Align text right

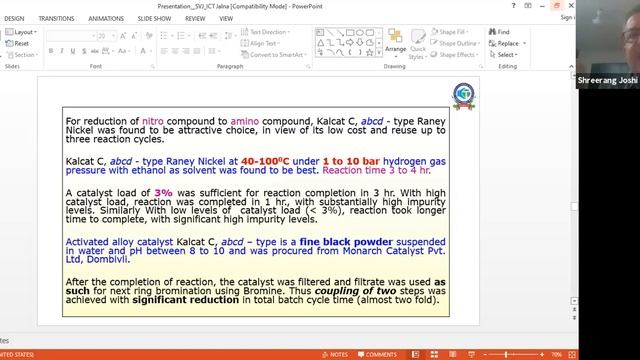(x=186, y=51)
